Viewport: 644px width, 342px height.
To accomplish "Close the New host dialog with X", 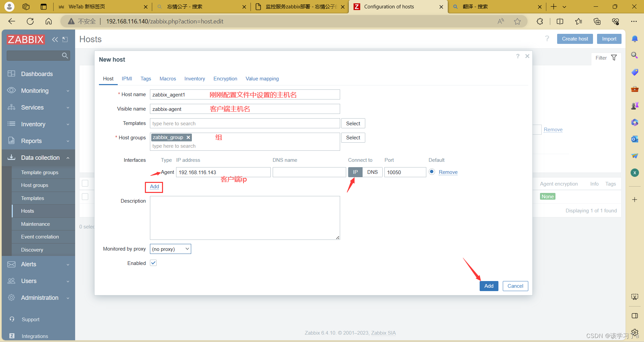I will point(527,56).
